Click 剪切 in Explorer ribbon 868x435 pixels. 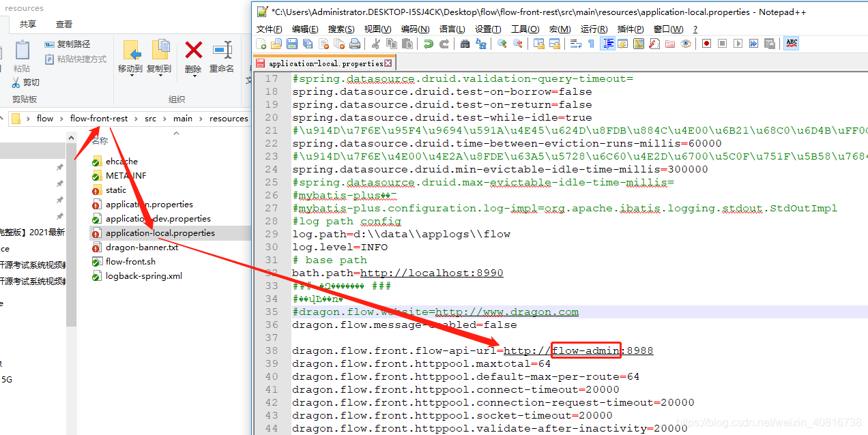coord(25,82)
